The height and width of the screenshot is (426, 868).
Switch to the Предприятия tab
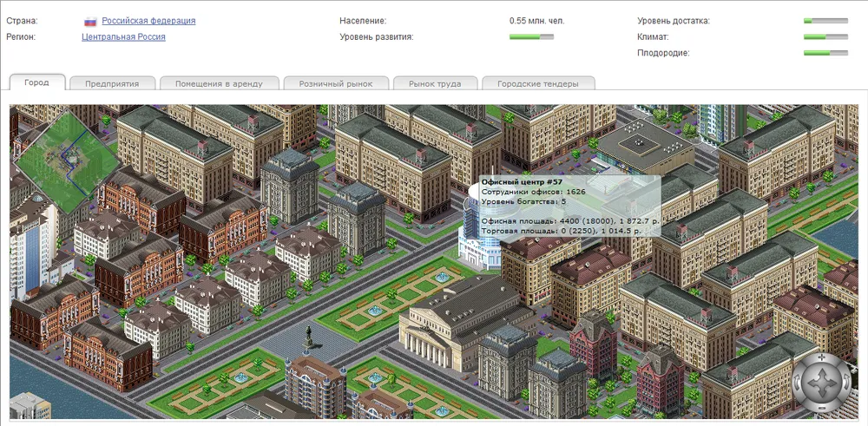tap(113, 84)
